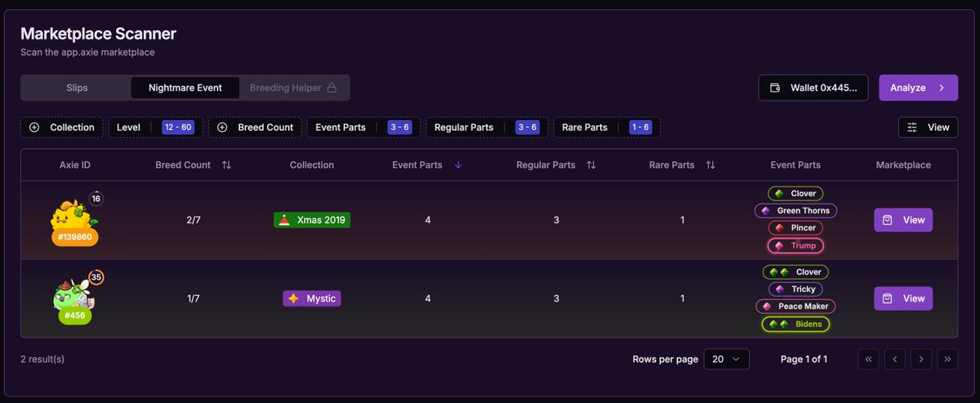980x403 pixels.
Task: Open the locked Breeding Helper tab
Action: (293, 87)
